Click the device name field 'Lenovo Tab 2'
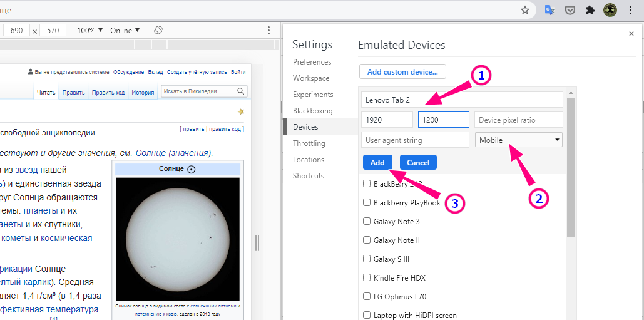644x320 pixels. coord(462,100)
